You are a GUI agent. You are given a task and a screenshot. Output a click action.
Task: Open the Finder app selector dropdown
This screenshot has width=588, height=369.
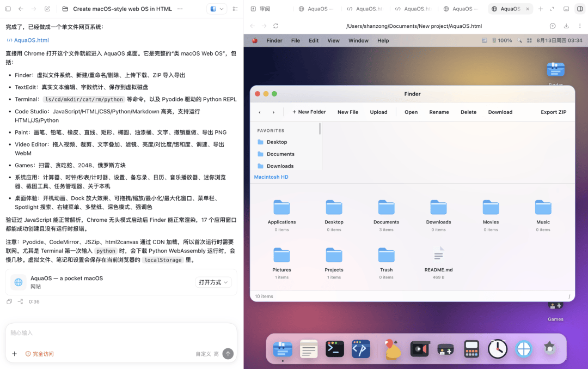[217, 9]
